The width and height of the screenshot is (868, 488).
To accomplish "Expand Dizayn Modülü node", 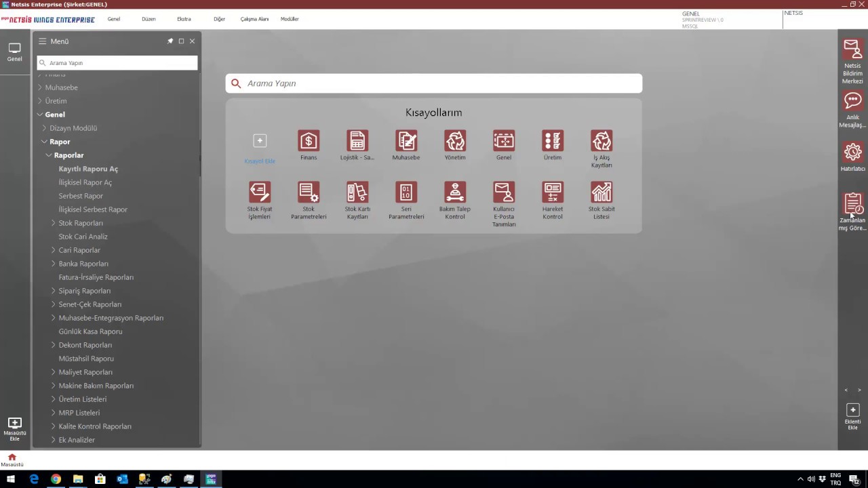I will pos(45,128).
